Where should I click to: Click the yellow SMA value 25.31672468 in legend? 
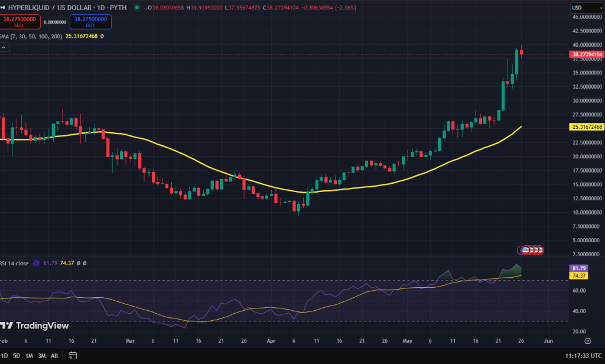click(x=82, y=36)
